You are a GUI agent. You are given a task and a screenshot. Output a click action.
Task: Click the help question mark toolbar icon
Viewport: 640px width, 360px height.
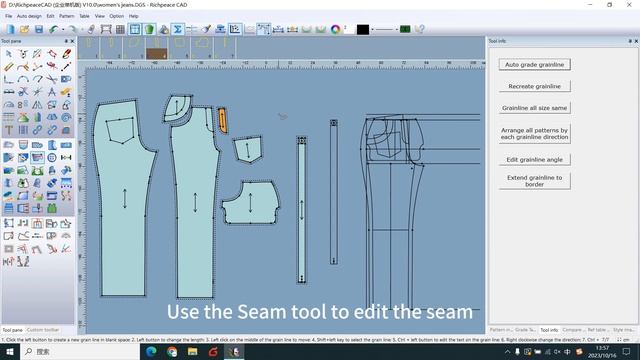click(420, 29)
